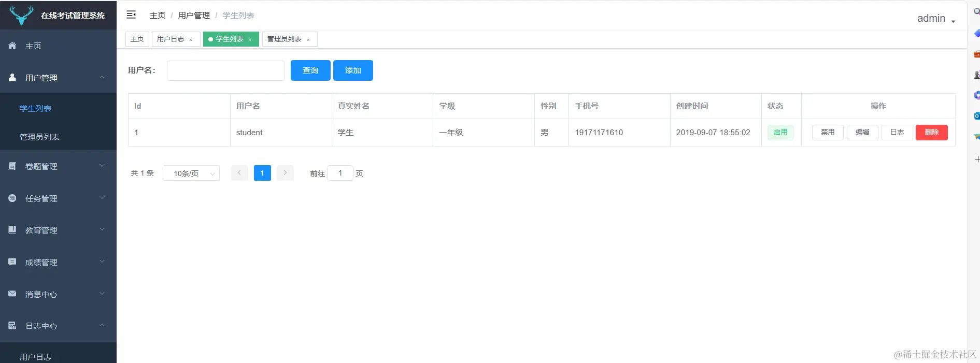The height and width of the screenshot is (363, 980).
Task: Open 管理员列表 in the sidebar
Action: pyautogui.click(x=39, y=137)
